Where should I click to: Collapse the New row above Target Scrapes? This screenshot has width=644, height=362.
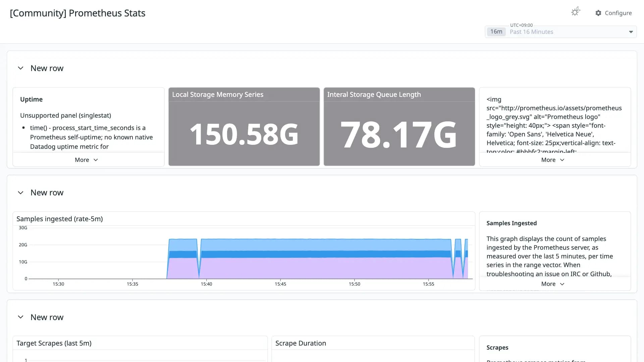pyautogui.click(x=20, y=317)
